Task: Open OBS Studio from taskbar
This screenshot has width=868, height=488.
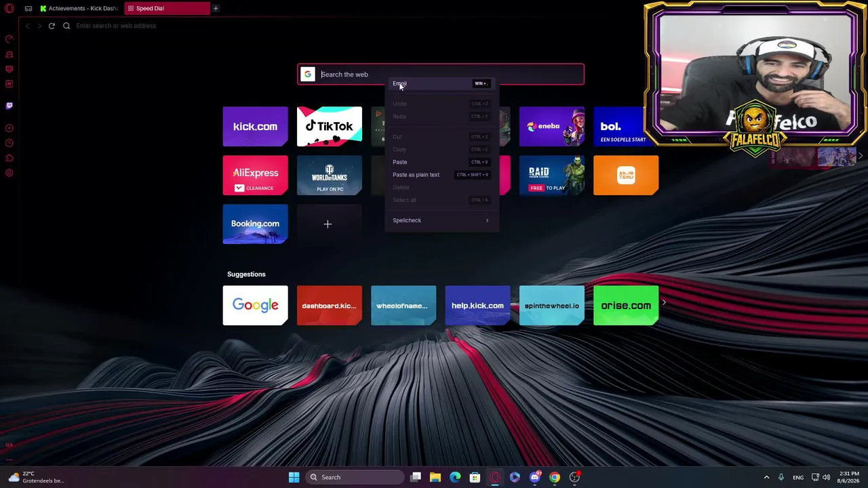Action: 574,477
